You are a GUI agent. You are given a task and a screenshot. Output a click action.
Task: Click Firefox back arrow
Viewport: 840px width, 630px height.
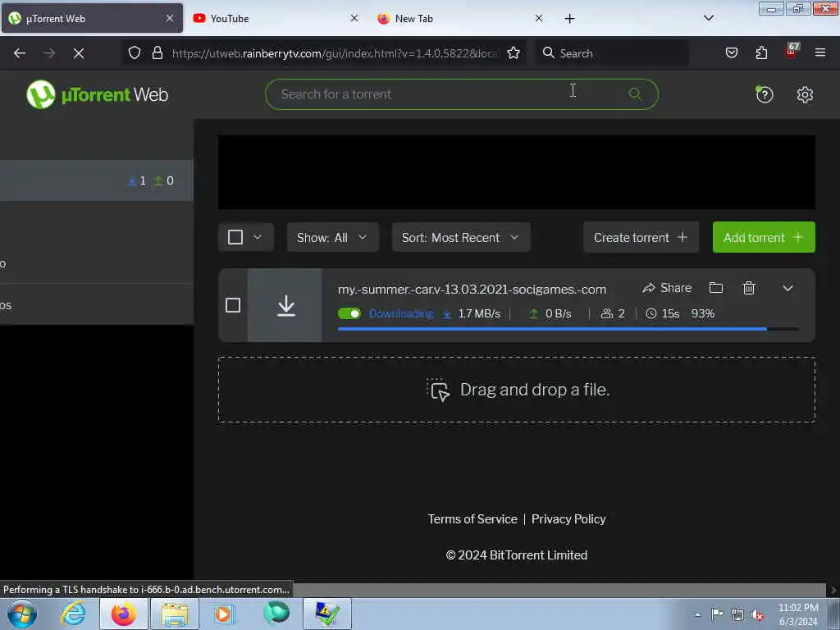20,53
